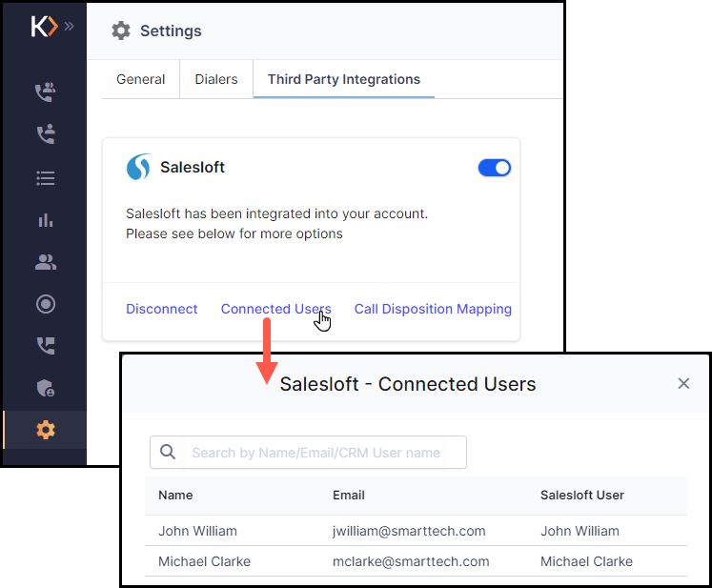Open the lists icon in sidebar
The height and width of the screenshot is (588, 712).
46,178
